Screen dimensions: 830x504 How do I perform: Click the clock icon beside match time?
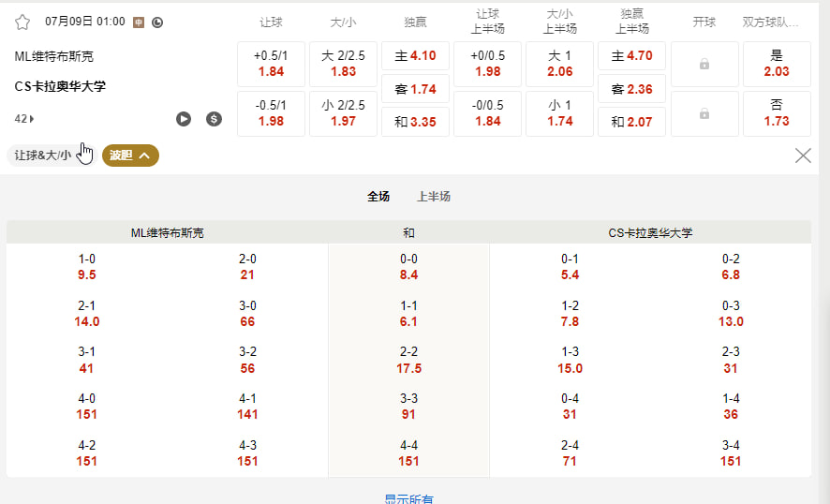[x=157, y=22]
